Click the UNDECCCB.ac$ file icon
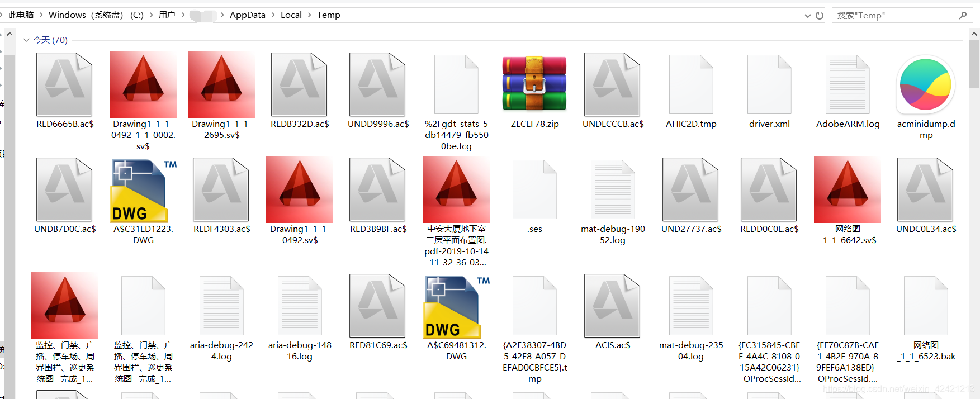Screen dimensions: 980x399 (x=613, y=84)
